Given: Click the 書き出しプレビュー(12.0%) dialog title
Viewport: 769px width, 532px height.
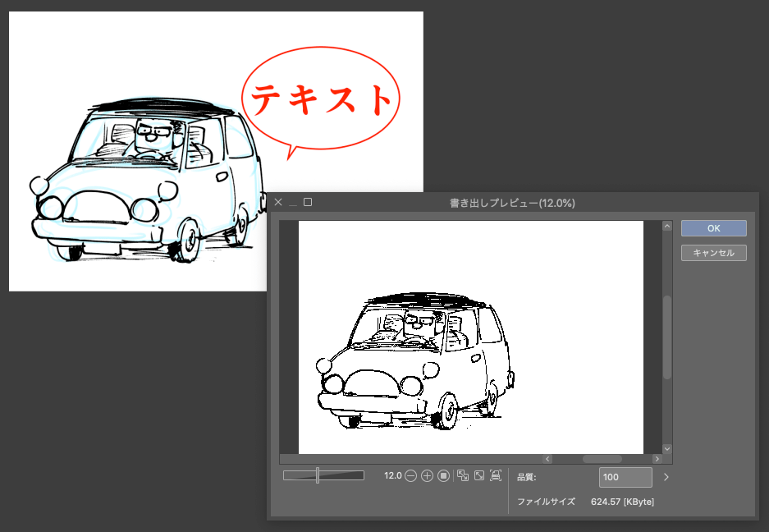Looking at the screenshot, I should coord(512,203).
